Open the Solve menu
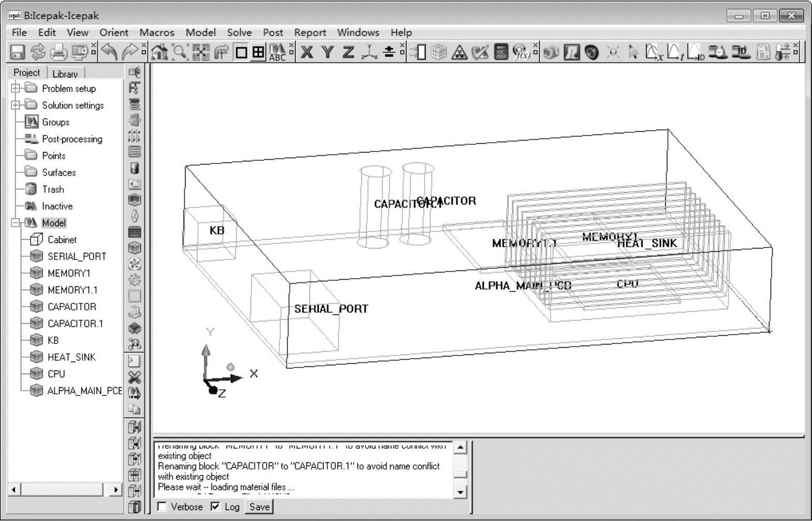This screenshot has width=812, height=521. coord(239,32)
